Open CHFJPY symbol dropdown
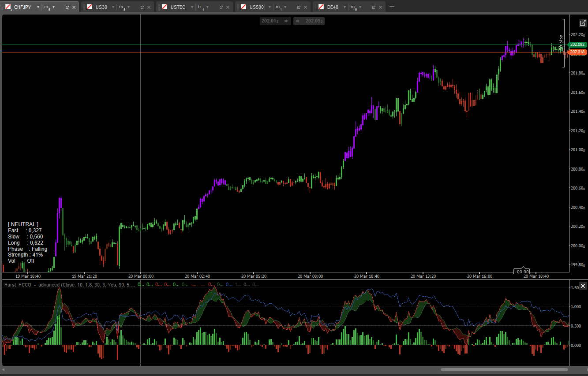 pos(38,7)
